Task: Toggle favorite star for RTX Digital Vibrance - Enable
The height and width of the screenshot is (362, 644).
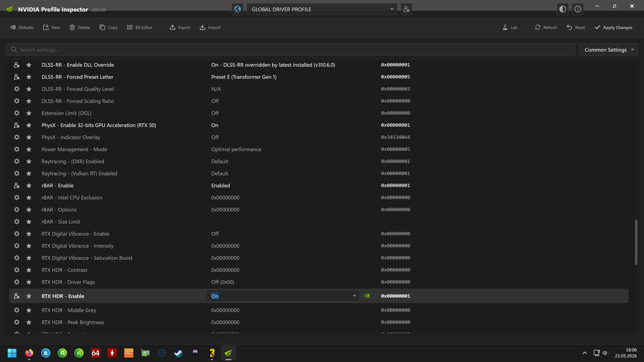Action: (29, 234)
